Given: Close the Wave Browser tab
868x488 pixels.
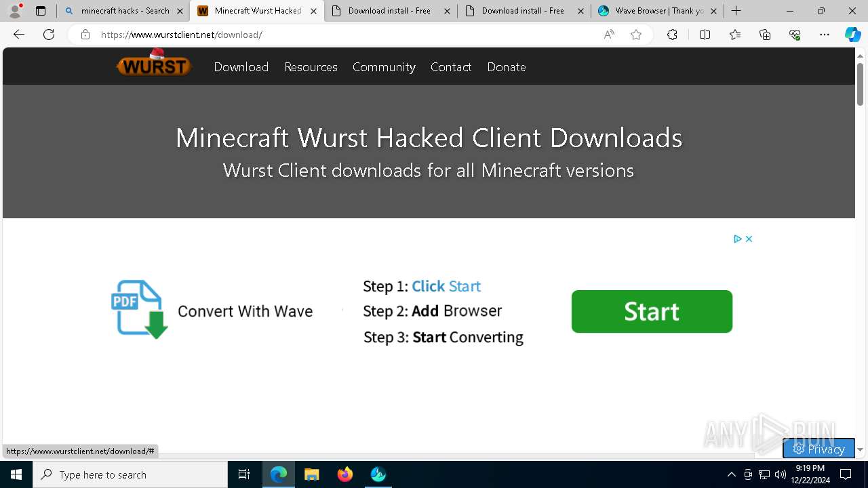Looking at the screenshot, I should point(713,11).
